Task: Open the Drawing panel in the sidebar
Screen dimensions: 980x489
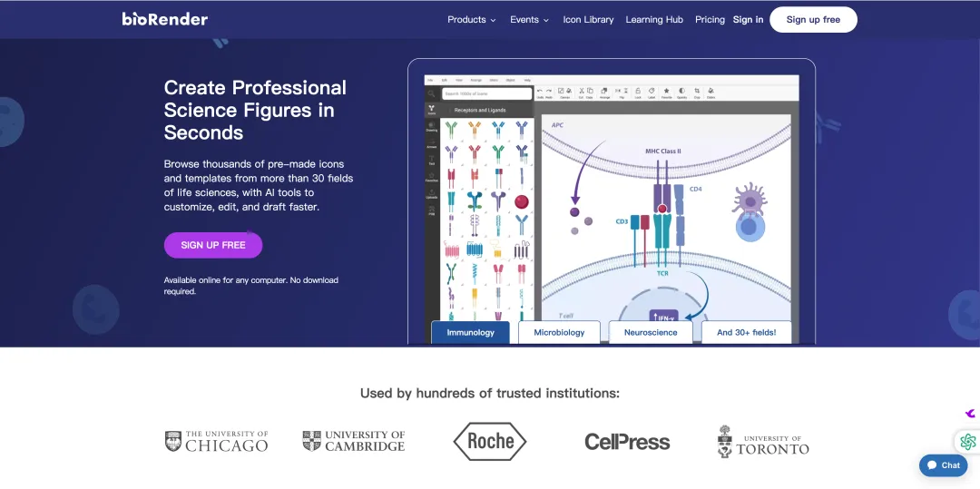Action: 432,127
